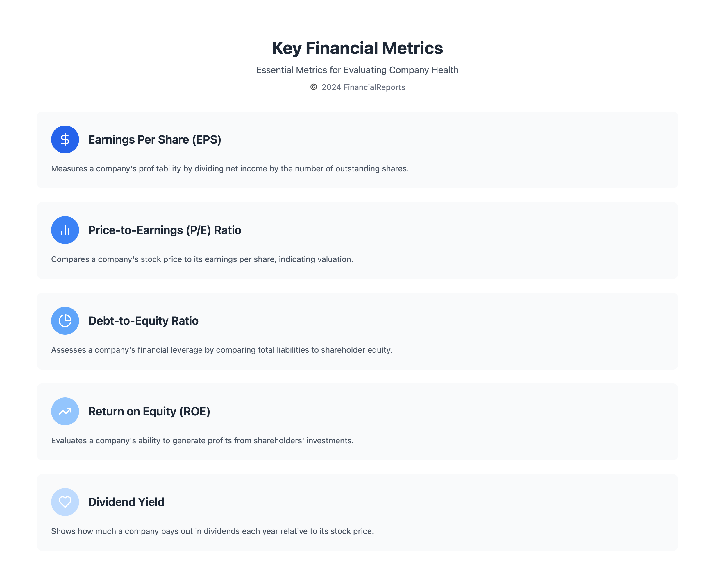Click the dollar sign EPS icon
715x588 pixels.
(65, 139)
